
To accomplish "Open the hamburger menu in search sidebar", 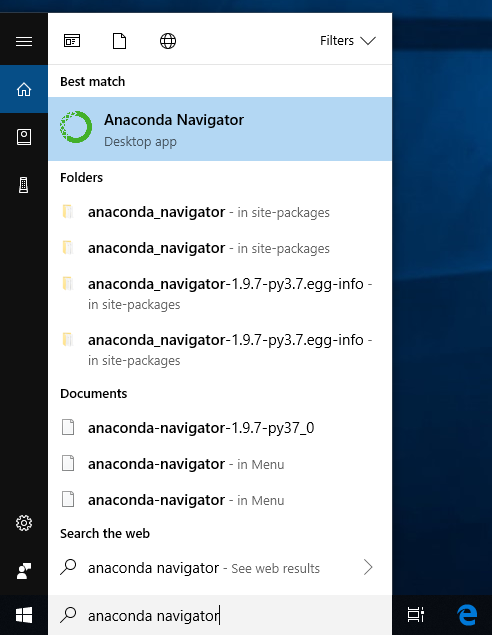I will pyautogui.click(x=24, y=41).
